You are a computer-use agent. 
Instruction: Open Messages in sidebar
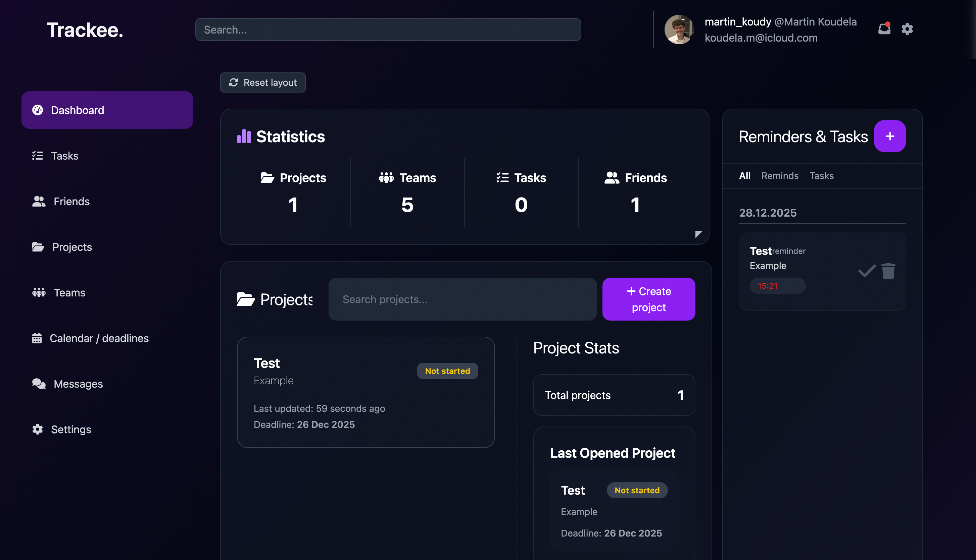click(78, 384)
